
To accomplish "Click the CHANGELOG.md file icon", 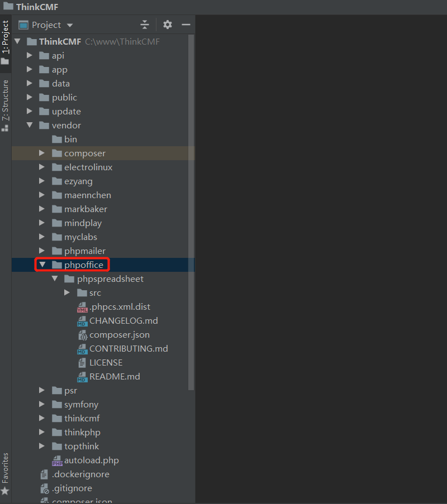I will [x=82, y=321].
